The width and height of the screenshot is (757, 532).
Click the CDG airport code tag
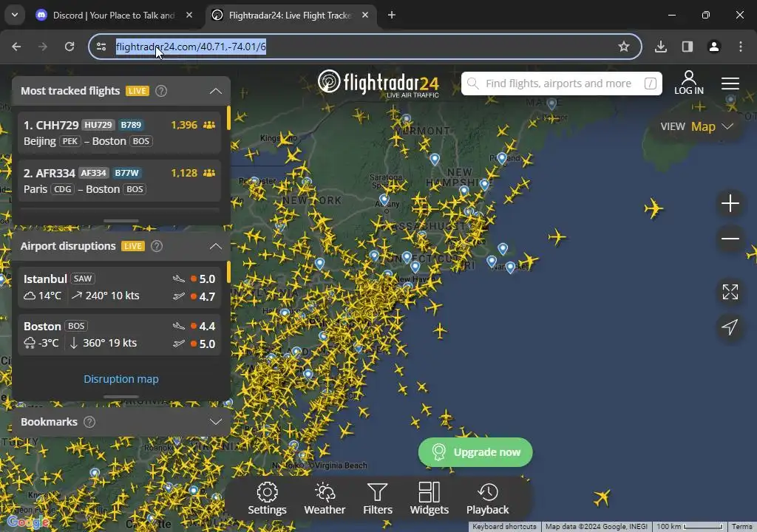tap(63, 189)
